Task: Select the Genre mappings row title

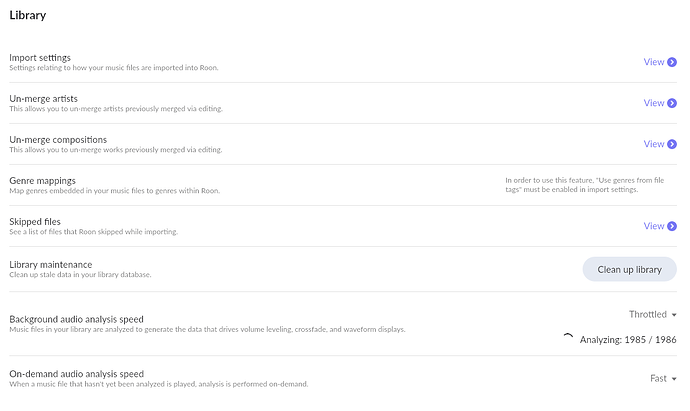Action: coord(42,180)
